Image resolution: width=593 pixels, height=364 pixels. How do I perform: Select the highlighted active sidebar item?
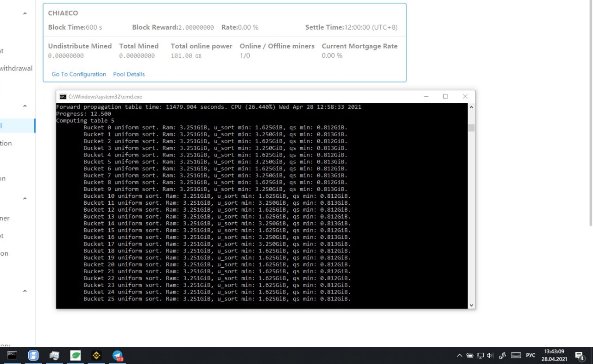pos(18,126)
